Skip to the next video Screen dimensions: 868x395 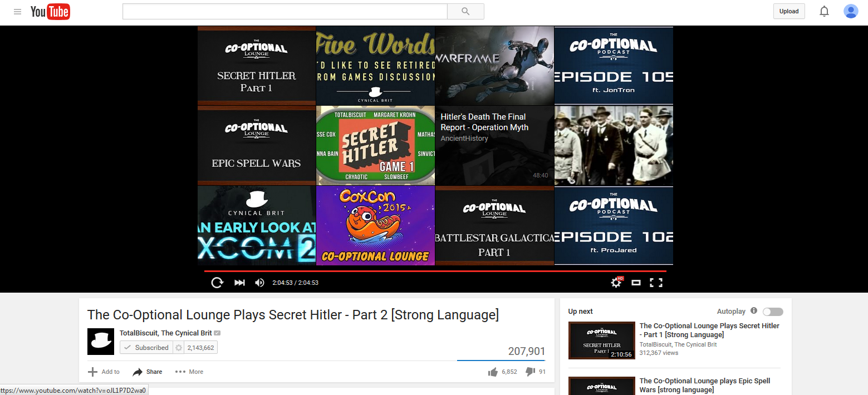tap(239, 283)
